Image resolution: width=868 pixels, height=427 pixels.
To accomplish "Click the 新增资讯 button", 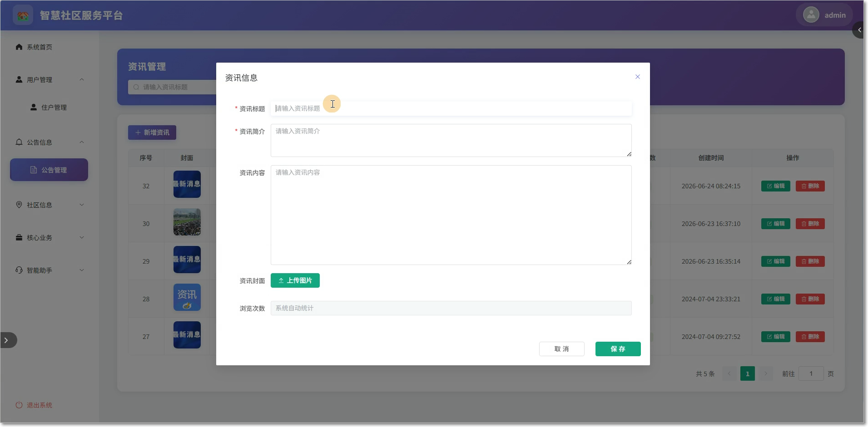I will pos(152,133).
